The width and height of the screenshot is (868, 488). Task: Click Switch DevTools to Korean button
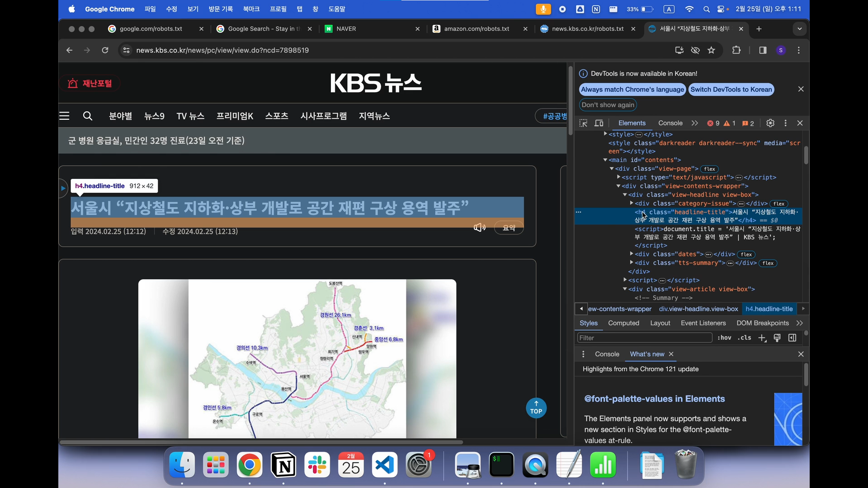tap(731, 89)
